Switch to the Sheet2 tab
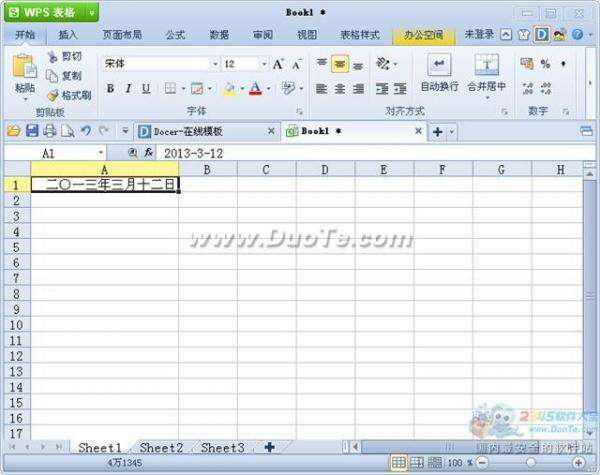The image size is (600, 475). coord(161,447)
